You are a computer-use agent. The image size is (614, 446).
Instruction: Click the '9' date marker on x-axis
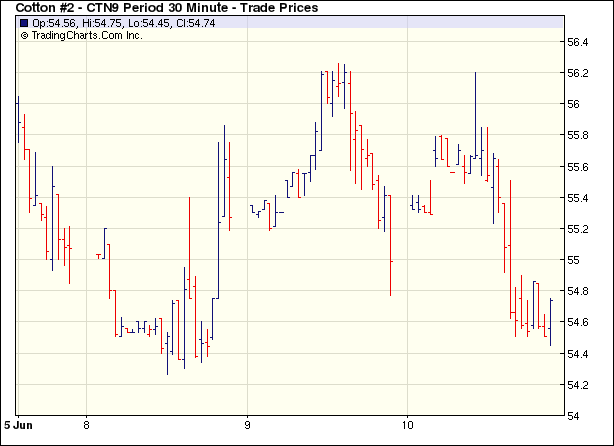point(247,424)
